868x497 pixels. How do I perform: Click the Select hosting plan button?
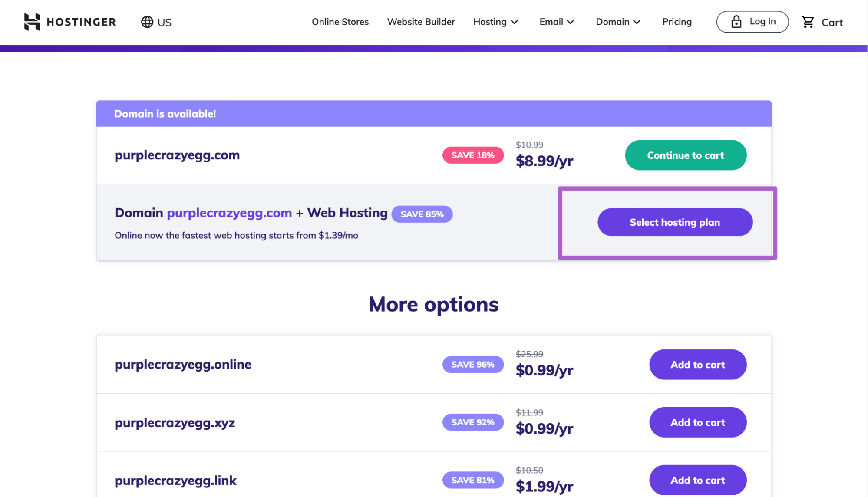point(674,222)
